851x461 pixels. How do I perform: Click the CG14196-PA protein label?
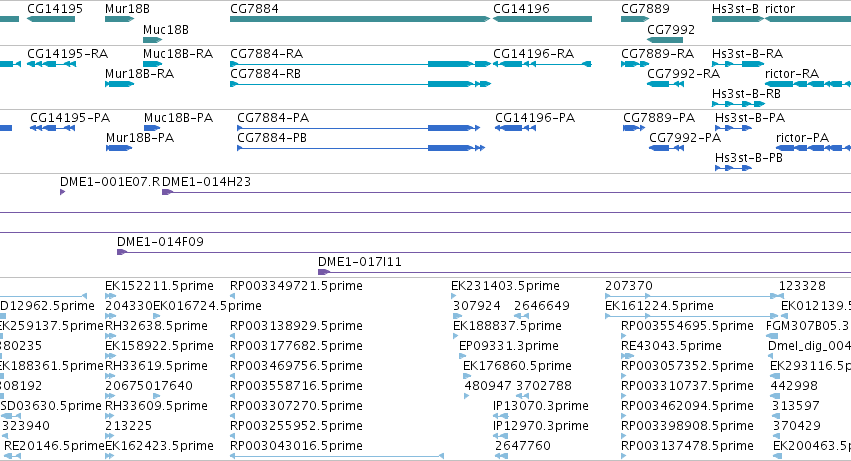point(535,118)
